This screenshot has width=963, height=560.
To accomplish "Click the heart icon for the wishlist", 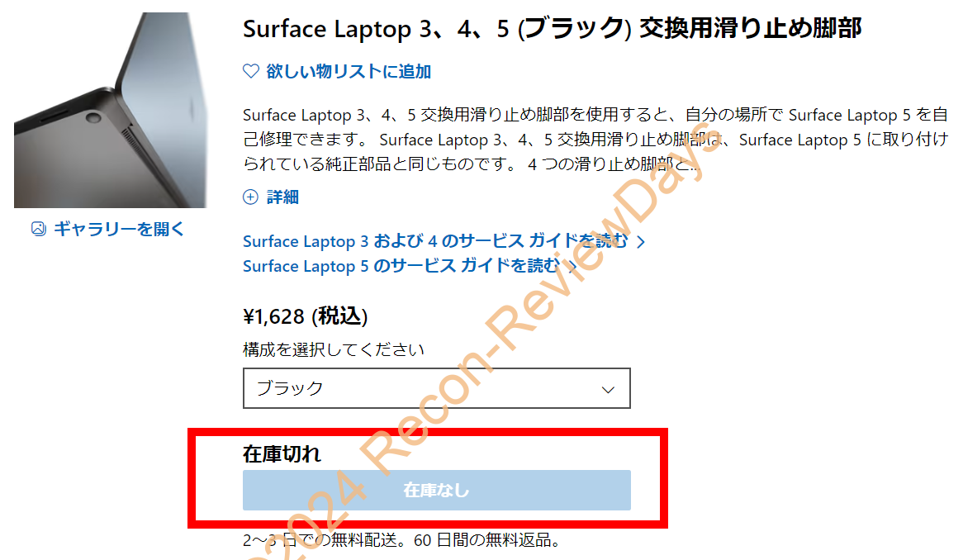I will [251, 72].
